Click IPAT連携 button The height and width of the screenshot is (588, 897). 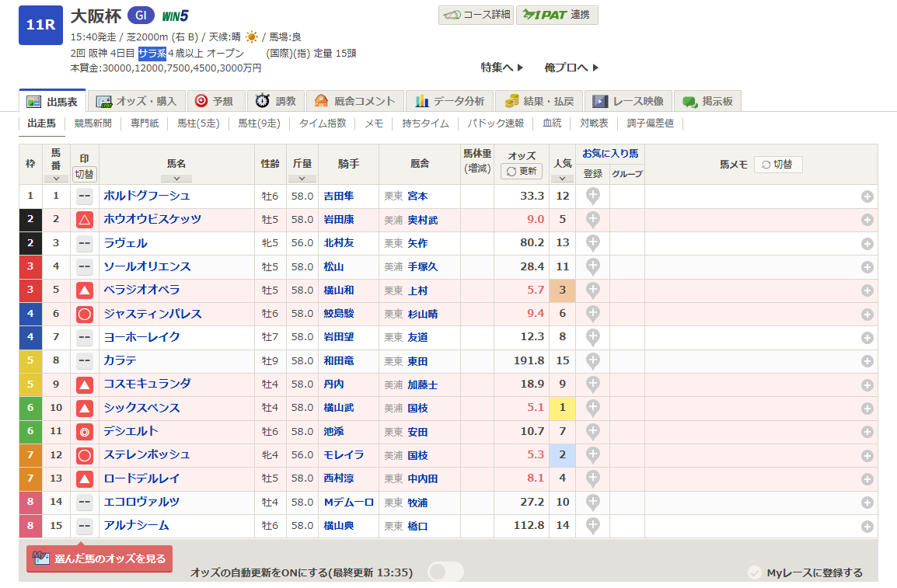click(x=557, y=15)
